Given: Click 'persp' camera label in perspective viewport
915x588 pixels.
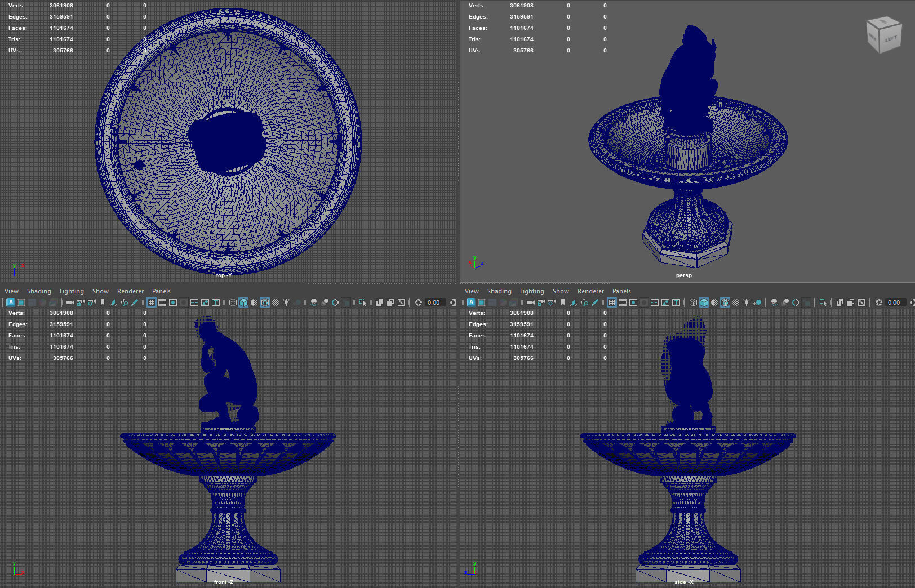Looking at the screenshot, I should pyautogui.click(x=683, y=275).
